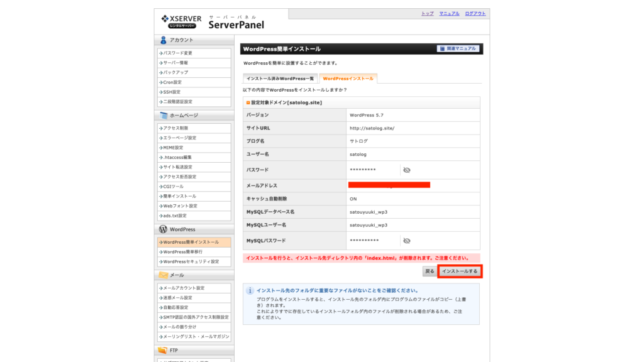Viewport: 644px width, 362px height.
Task: Select the WordPressインストール tab
Action: (x=348, y=79)
